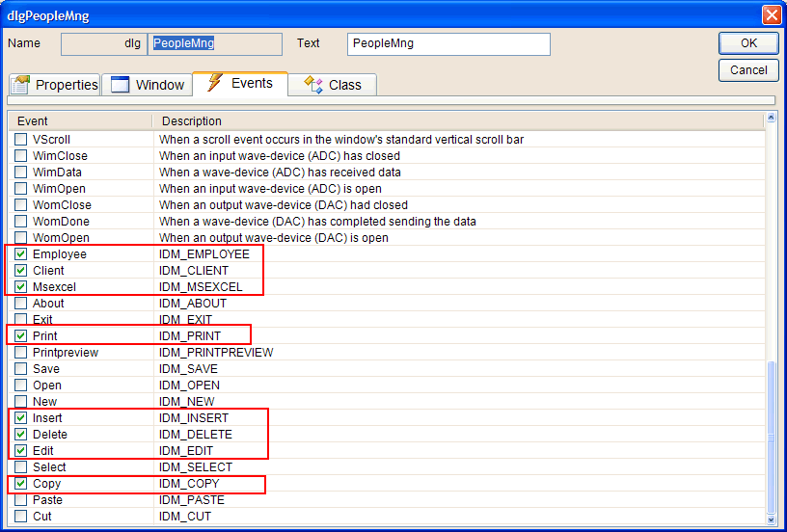
Task: Click the IDM_OPEN description cell
Action: (x=189, y=386)
